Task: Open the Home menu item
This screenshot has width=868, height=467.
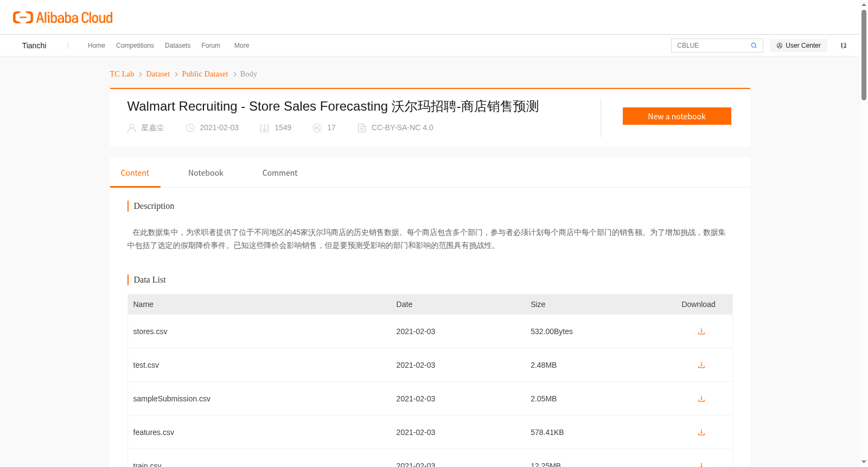Action: click(x=97, y=46)
